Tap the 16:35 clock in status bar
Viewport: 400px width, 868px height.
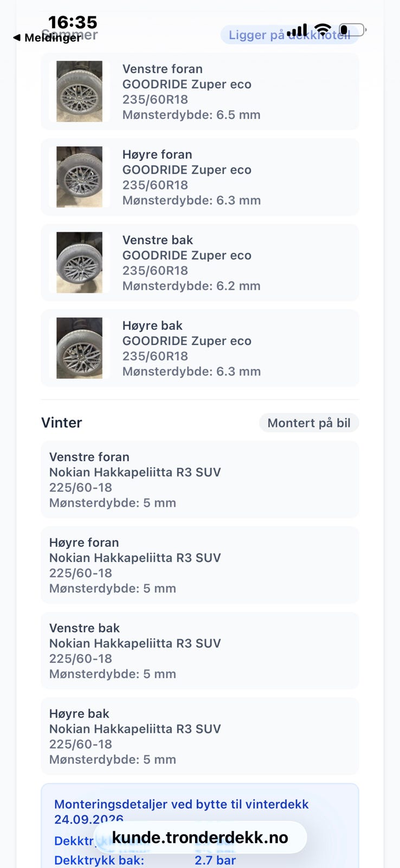(x=73, y=22)
